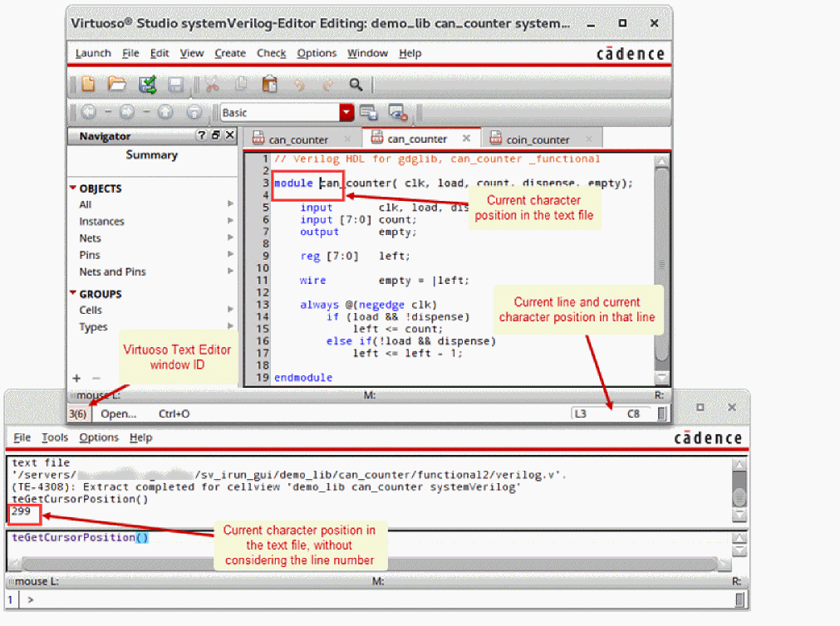Undock the Navigator panel with float icon

215,135
